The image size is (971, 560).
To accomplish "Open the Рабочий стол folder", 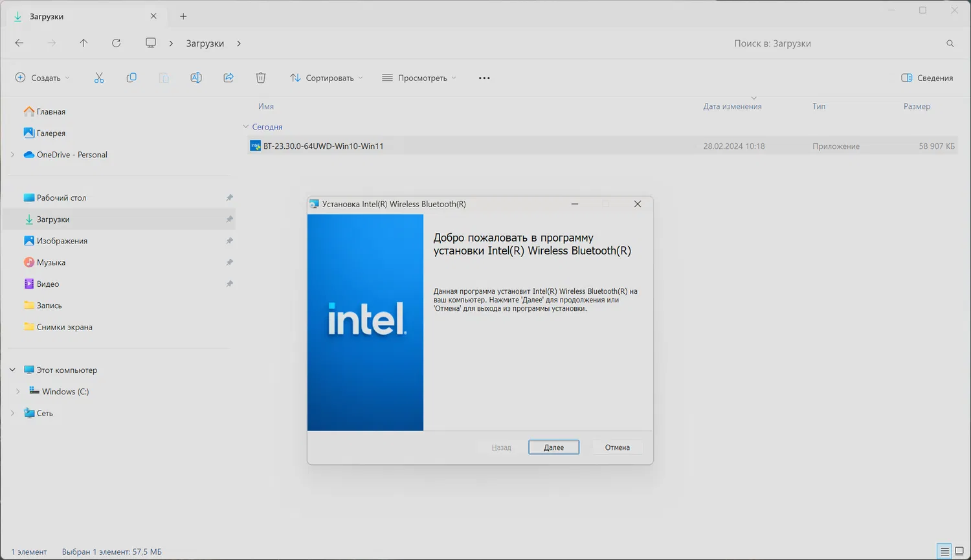I will (x=61, y=198).
